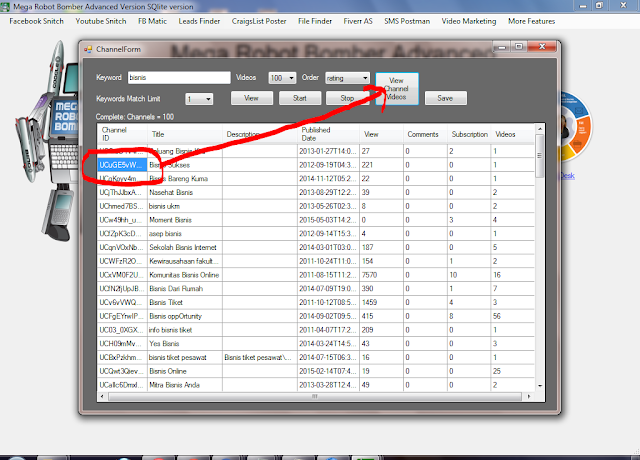This screenshot has width=640, height=460.
Task: Click the Stop button
Action: 347,98
